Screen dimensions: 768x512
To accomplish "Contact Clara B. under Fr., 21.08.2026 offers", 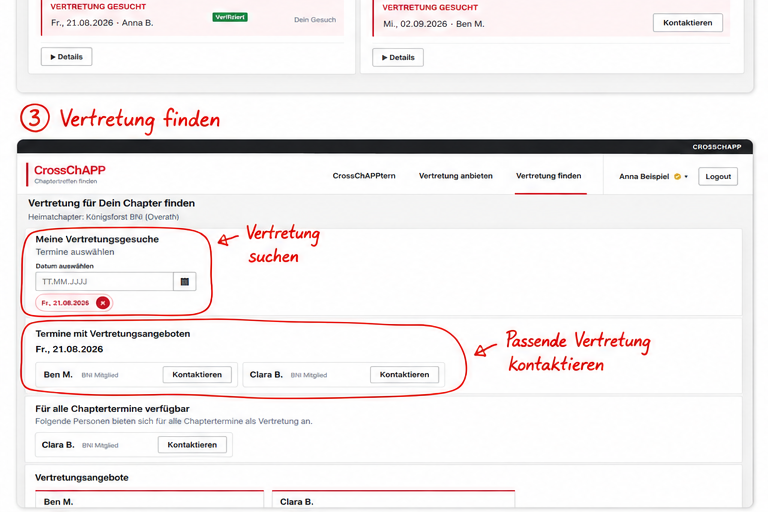I will pyautogui.click(x=405, y=374).
